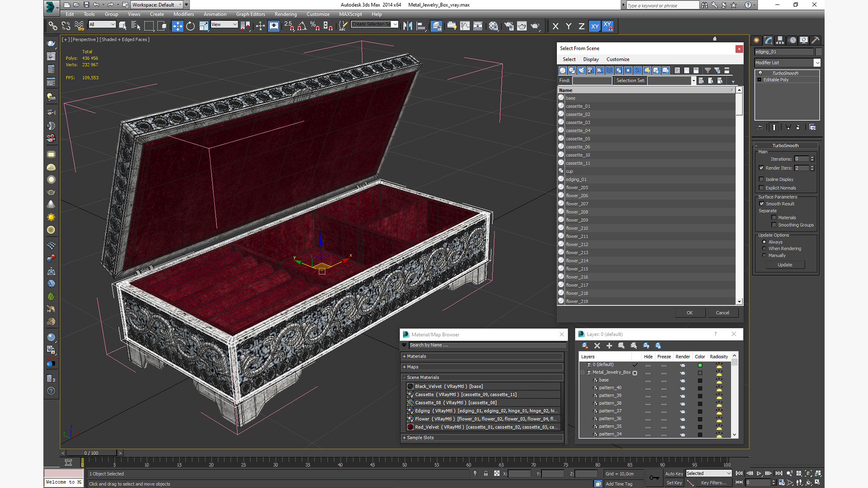868x488 pixels.
Task: Activate the Rotate tool icon
Action: pyautogui.click(x=190, y=26)
